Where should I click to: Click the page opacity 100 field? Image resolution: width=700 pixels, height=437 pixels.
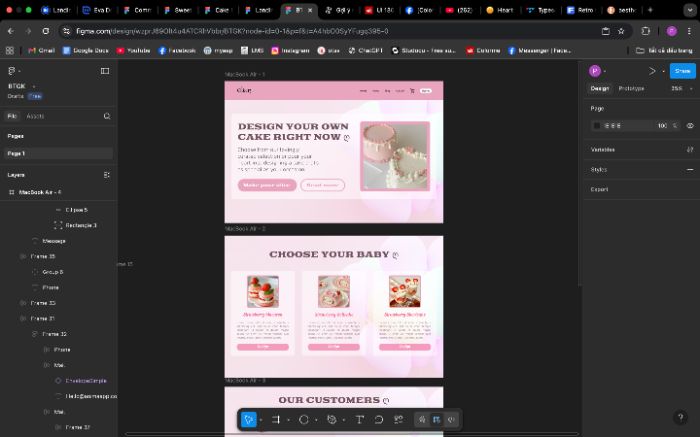(662, 126)
